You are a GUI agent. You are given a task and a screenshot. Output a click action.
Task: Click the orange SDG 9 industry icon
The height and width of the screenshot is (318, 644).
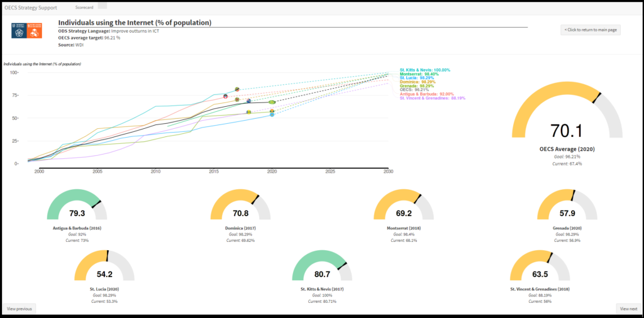point(34,29)
